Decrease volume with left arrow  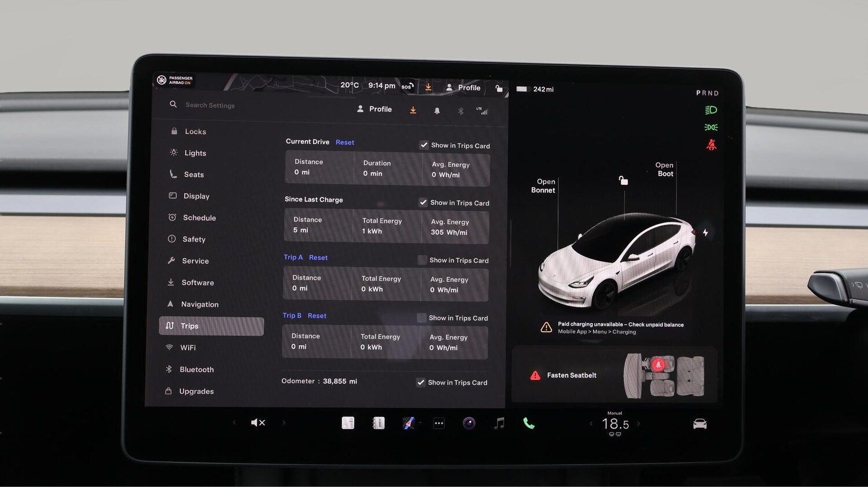(x=234, y=423)
